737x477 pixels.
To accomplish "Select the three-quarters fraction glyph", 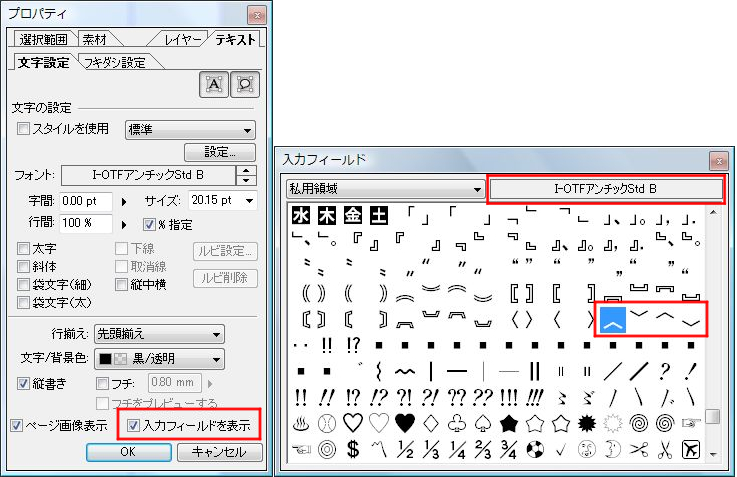I will tap(509, 449).
